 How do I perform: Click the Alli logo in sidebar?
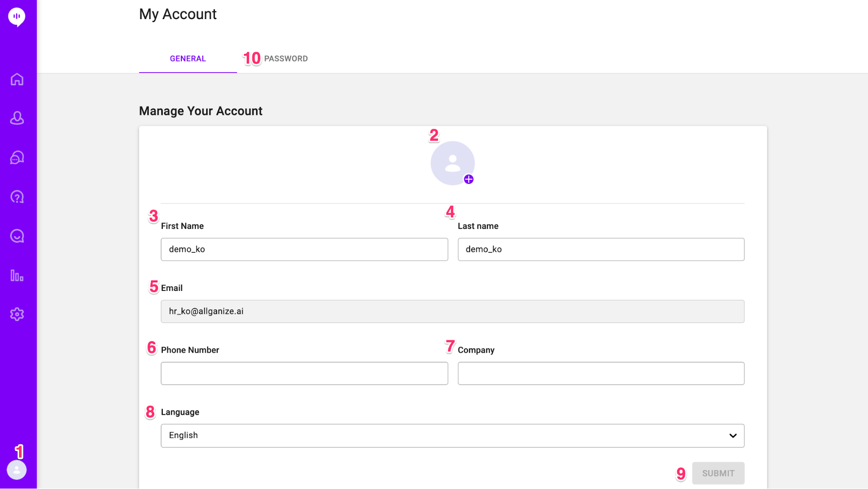17,17
